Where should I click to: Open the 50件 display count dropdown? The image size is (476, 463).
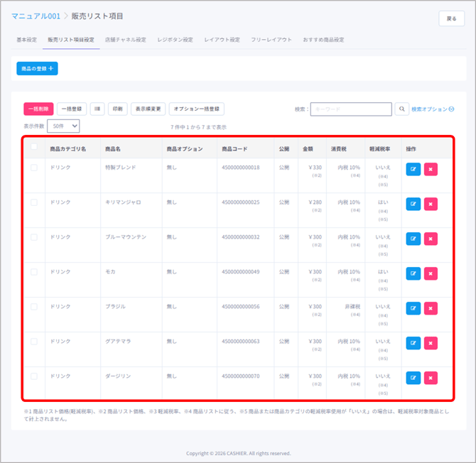63,126
